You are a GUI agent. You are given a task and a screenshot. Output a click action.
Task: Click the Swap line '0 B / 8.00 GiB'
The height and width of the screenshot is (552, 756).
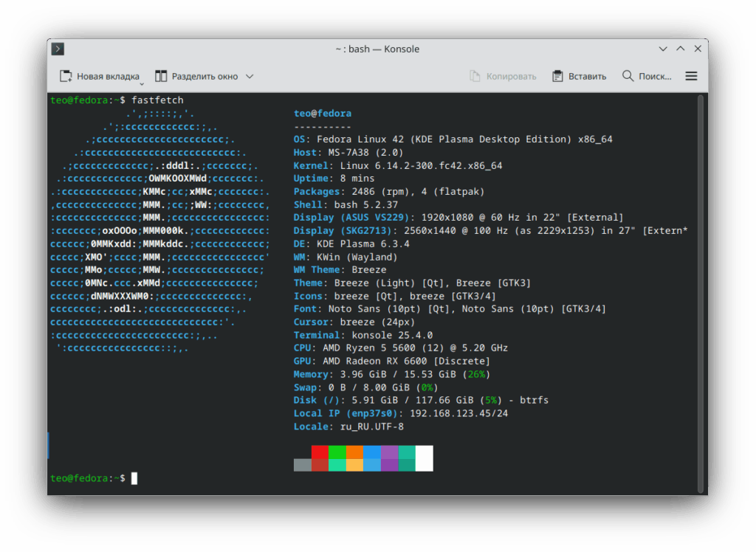coord(366,387)
